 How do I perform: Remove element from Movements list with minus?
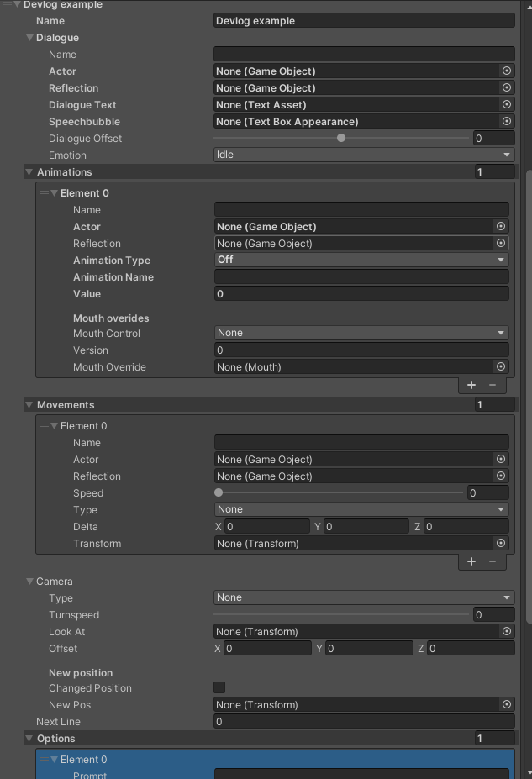(x=492, y=561)
